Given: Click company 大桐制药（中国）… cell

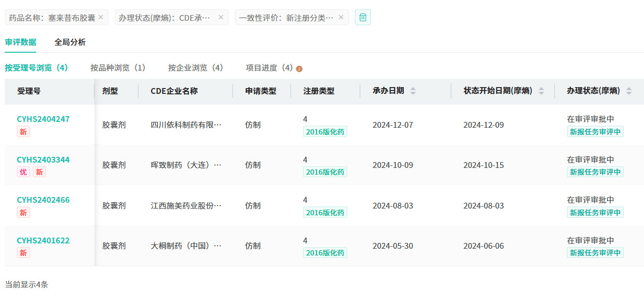Looking at the screenshot, I should point(186,246).
